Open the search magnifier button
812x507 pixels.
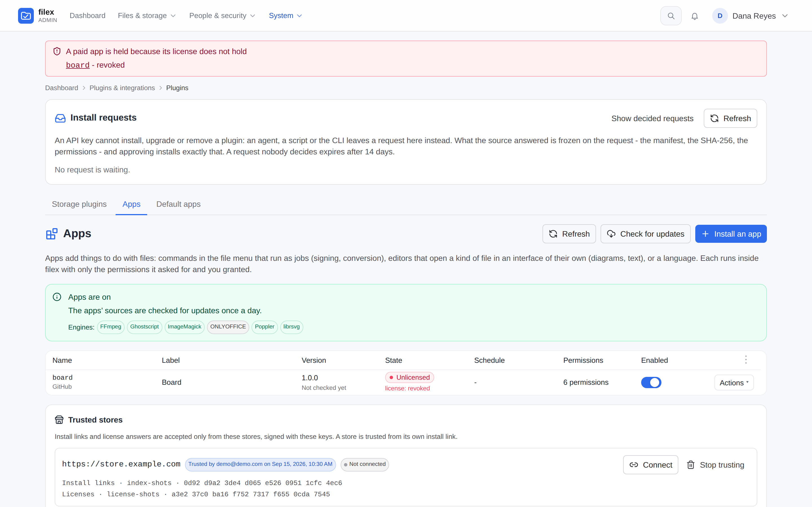671,16
